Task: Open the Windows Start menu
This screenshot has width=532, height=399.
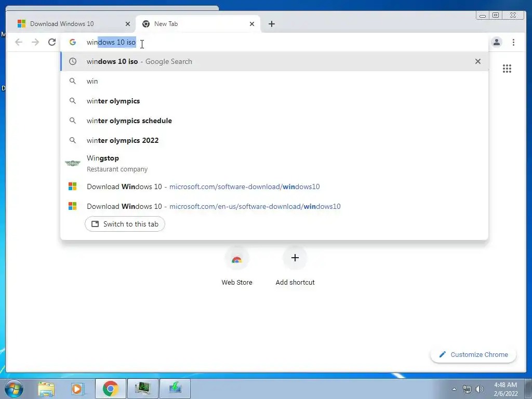Action: (x=14, y=389)
